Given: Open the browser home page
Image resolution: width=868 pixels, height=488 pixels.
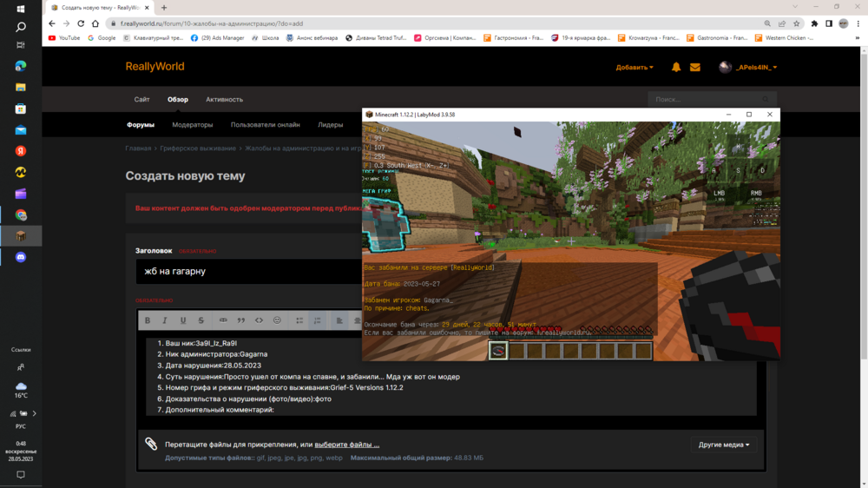Looking at the screenshot, I should point(95,23).
